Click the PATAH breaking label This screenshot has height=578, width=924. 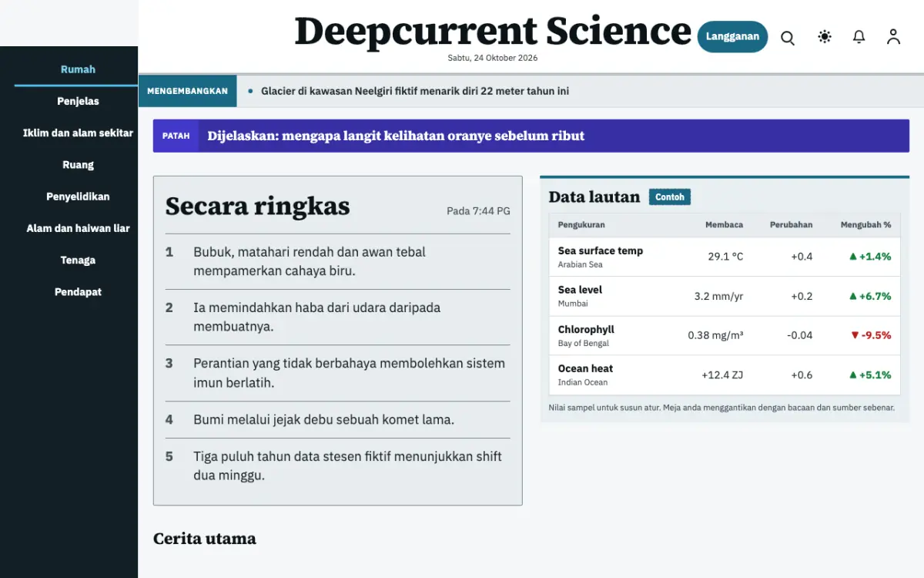176,136
